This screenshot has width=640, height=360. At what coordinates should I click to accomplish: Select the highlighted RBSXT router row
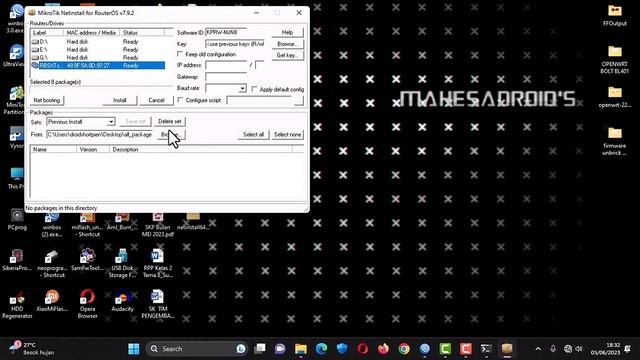click(x=98, y=65)
